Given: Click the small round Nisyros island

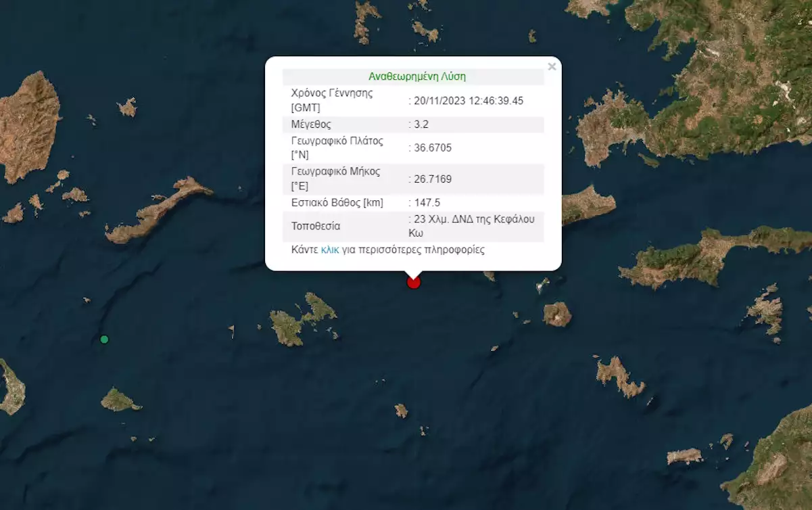Looking at the screenshot, I should (557, 314).
